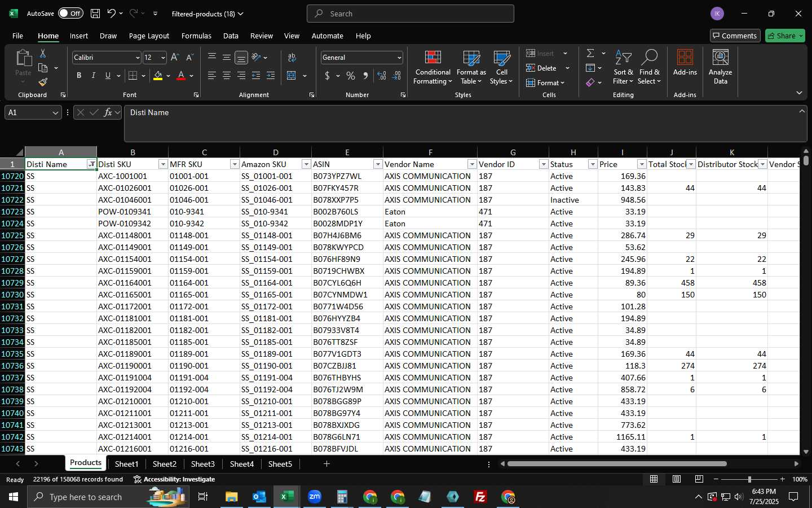Open Excel in the Windows taskbar

pos(287,497)
